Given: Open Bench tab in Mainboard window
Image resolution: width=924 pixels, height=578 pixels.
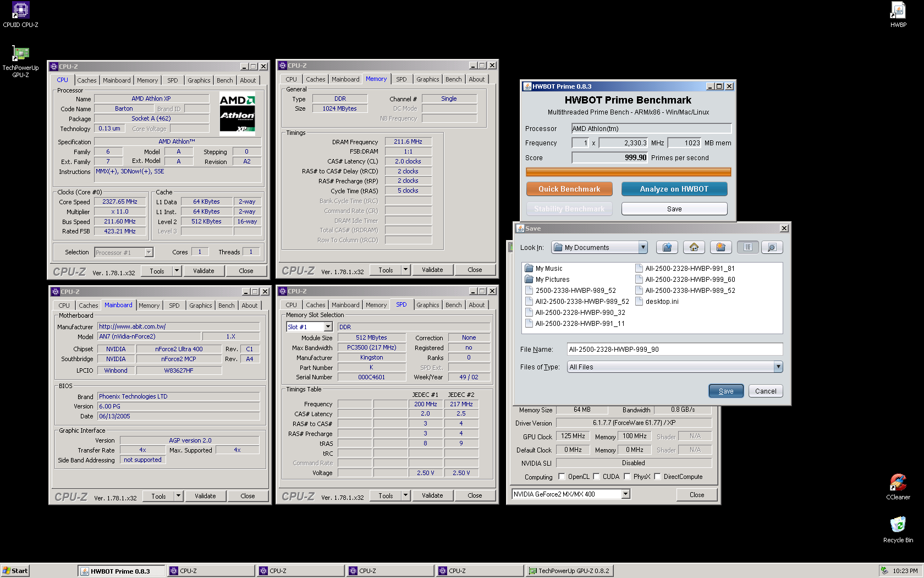Looking at the screenshot, I should click(x=226, y=306).
